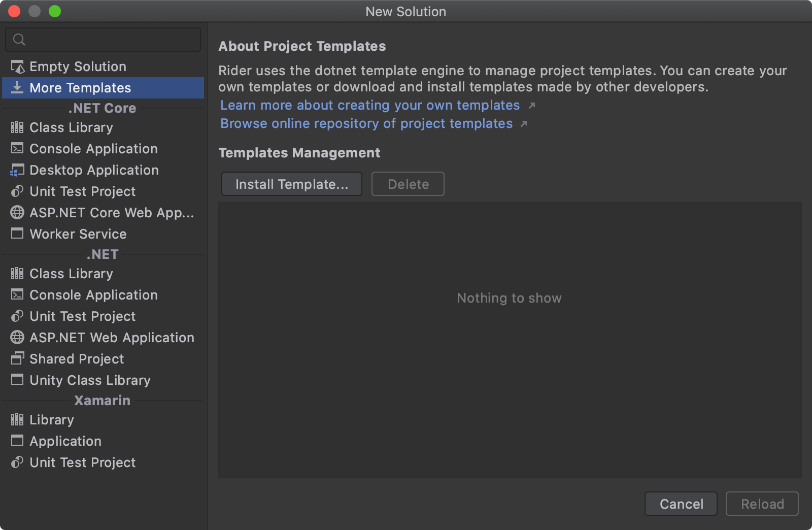Image resolution: width=812 pixels, height=530 pixels.
Task: Click the .NET Core Console Application icon
Action: [17, 149]
